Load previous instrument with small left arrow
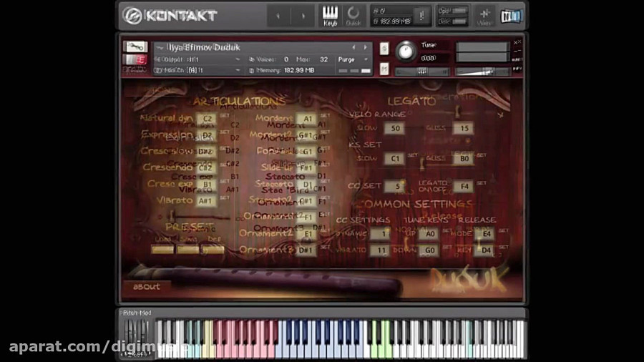The height and width of the screenshot is (362, 644). [x=353, y=48]
